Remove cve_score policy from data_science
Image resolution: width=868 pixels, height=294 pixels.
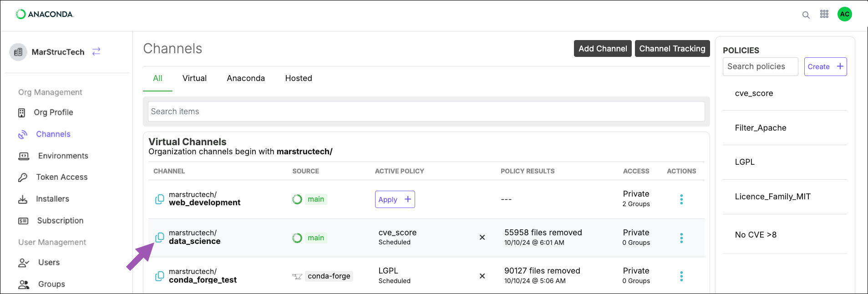tap(482, 238)
